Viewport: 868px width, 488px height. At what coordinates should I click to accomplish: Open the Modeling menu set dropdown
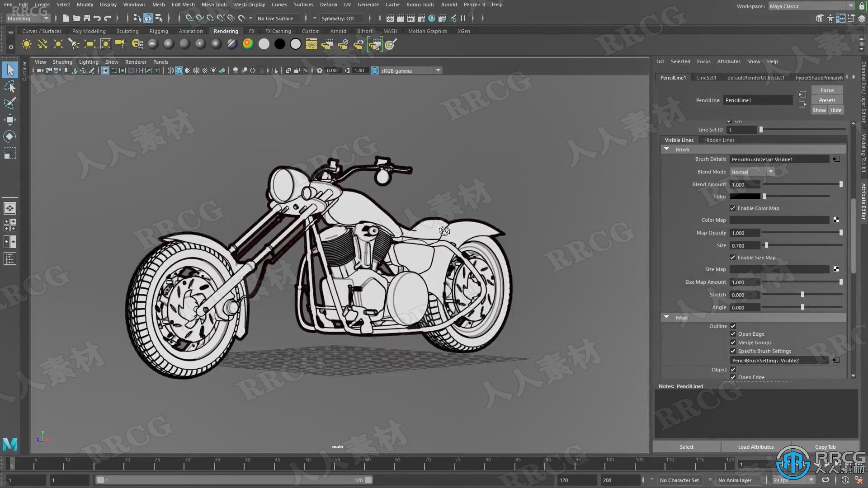(28, 19)
